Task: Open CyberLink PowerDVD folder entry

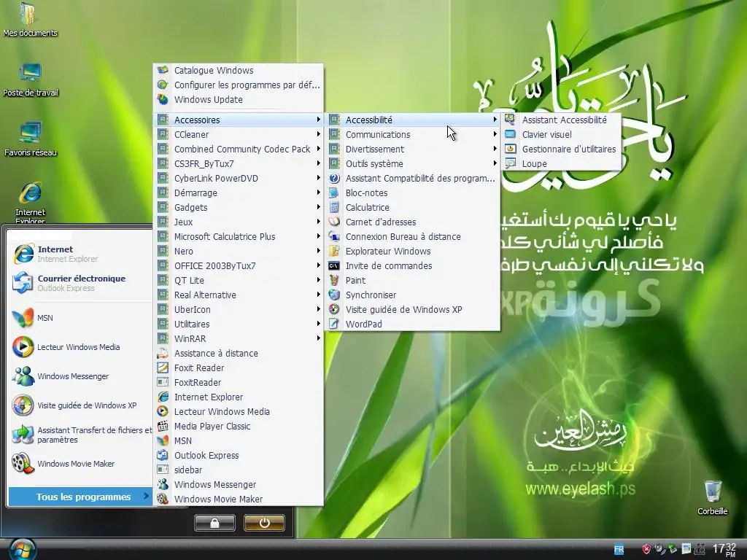Action: point(239,178)
